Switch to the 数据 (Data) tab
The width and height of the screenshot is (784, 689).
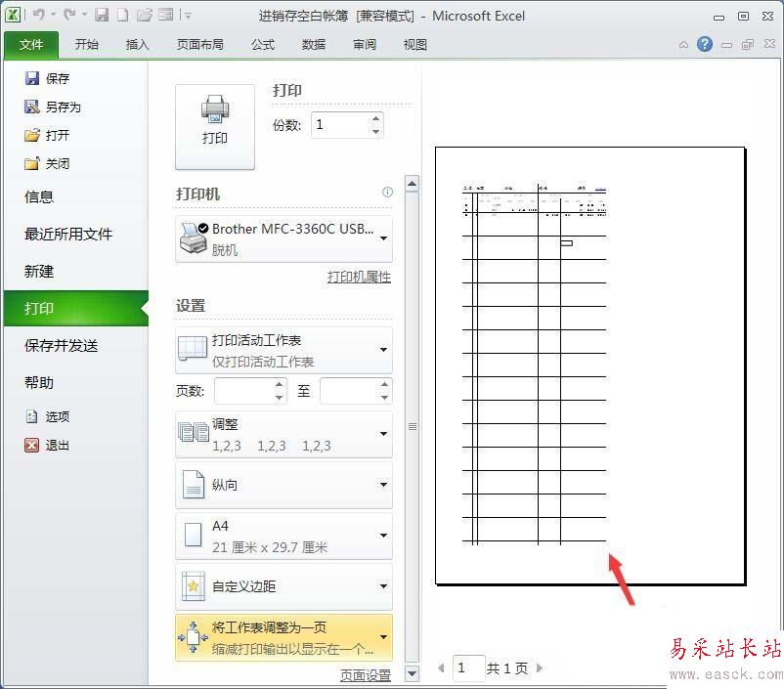[x=314, y=45]
